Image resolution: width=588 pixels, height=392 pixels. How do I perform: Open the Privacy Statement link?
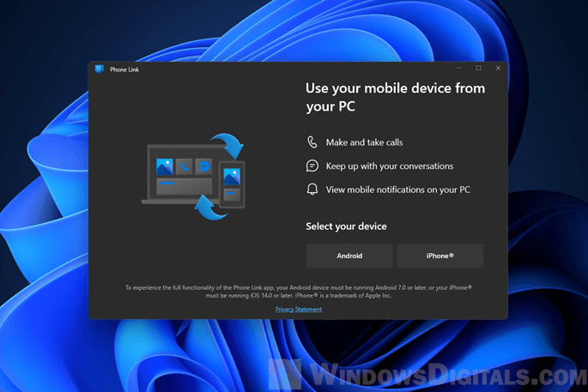click(299, 309)
